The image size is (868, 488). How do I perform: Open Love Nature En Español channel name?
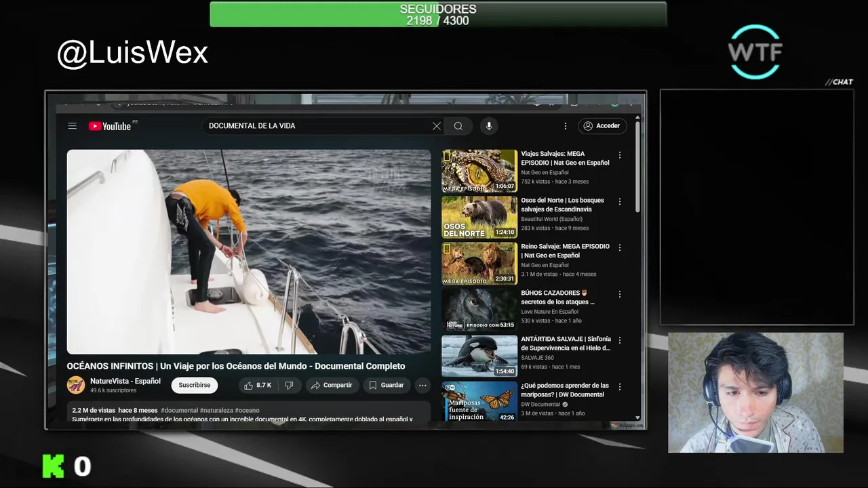[x=549, y=312]
